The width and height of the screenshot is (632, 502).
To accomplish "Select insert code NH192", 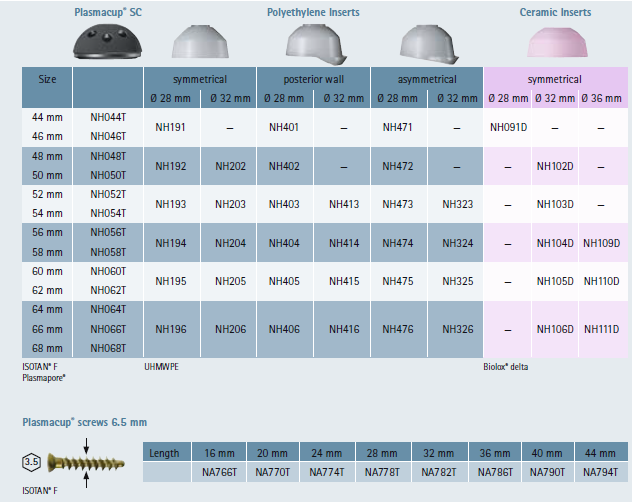I will pyautogui.click(x=171, y=166).
